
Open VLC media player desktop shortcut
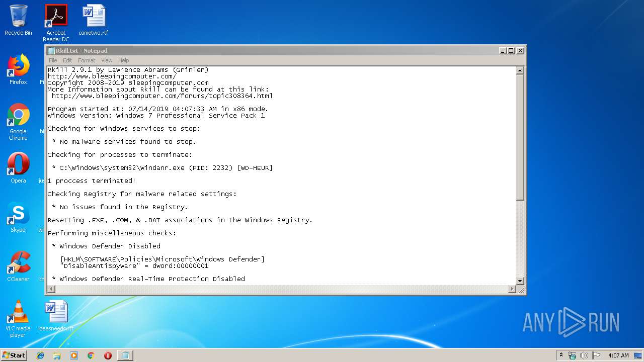(18, 319)
